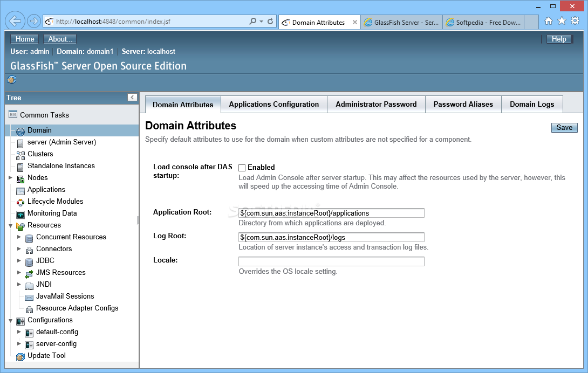The width and height of the screenshot is (588, 373).
Task: Expand the JMS Resources tree node
Action: click(19, 272)
